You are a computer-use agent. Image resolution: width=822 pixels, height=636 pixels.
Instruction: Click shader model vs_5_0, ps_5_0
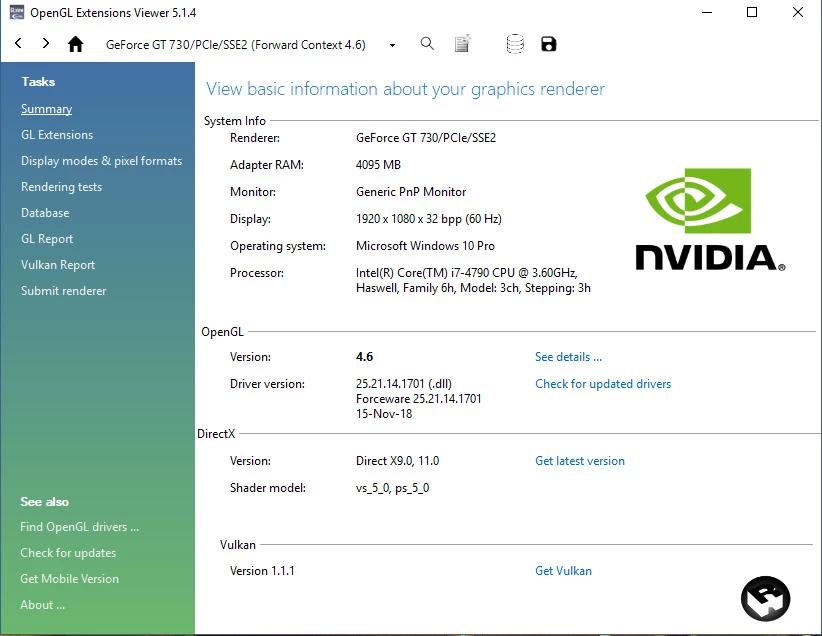tap(392, 488)
